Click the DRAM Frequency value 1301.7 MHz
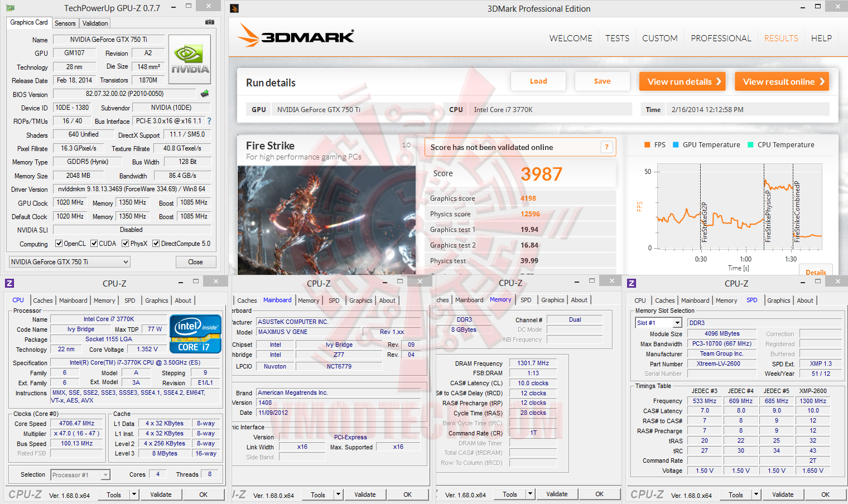 pos(533,363)
